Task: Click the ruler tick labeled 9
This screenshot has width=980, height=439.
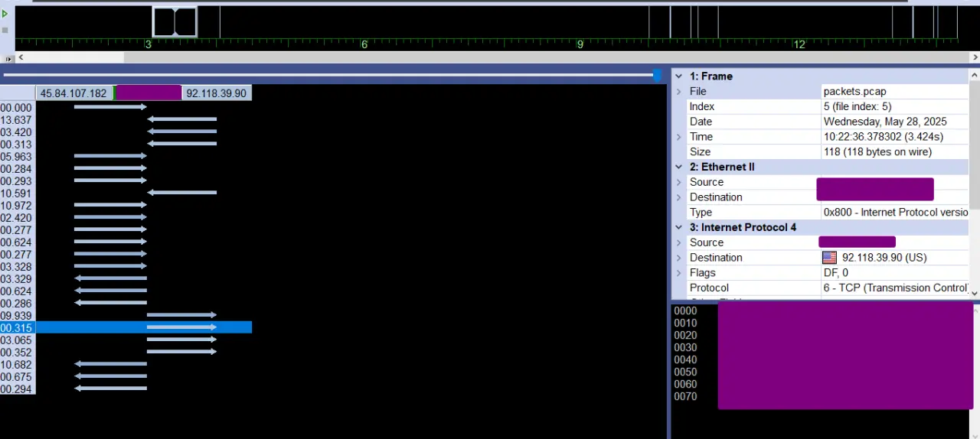Action: (x=580, y=44)
